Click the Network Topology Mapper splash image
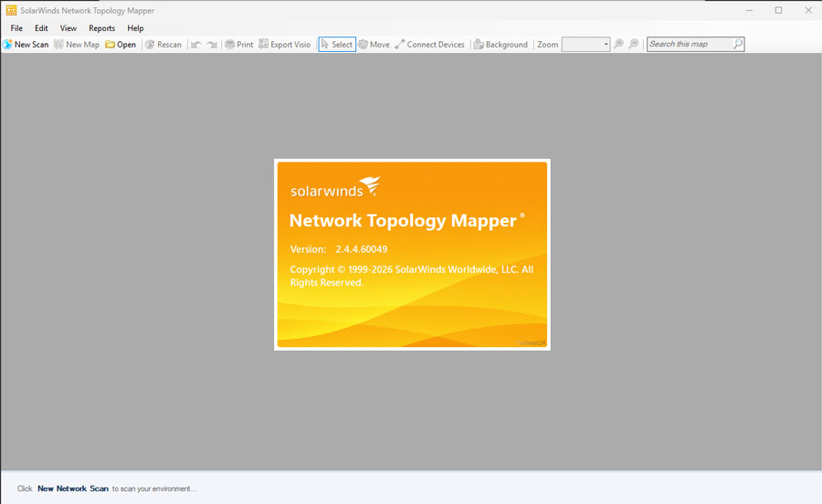The width and height of the screenshot is (822, 504). click(412, 254)
